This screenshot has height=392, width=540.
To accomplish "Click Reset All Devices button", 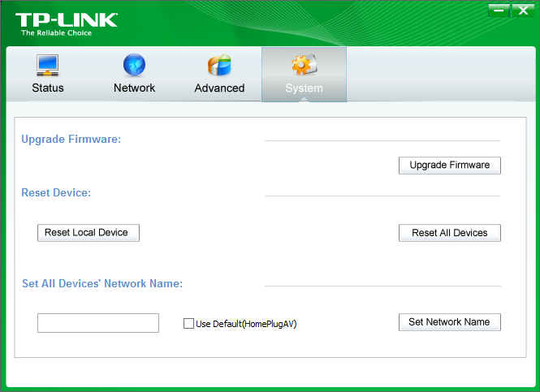I will pyautogui.click(x=450, y=233).
